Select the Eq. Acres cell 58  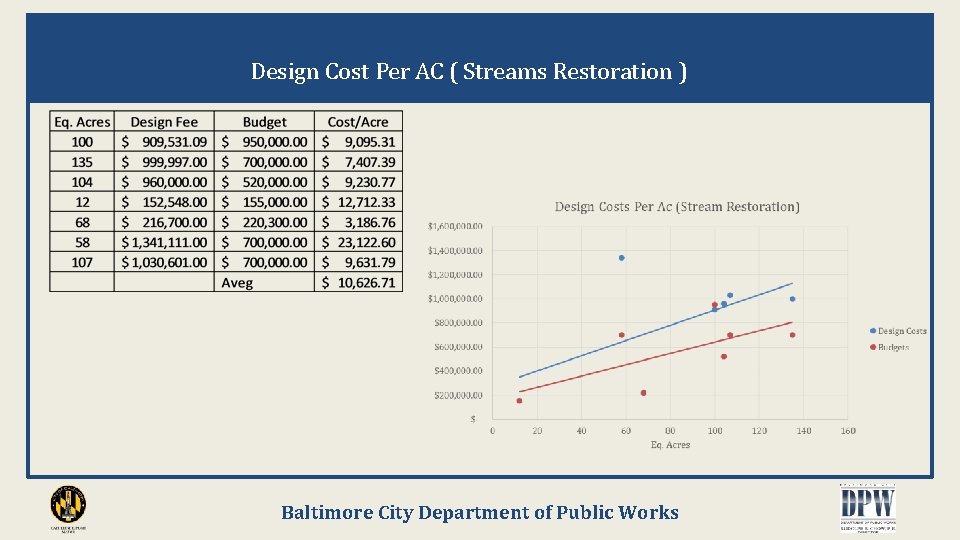(82, 242)
